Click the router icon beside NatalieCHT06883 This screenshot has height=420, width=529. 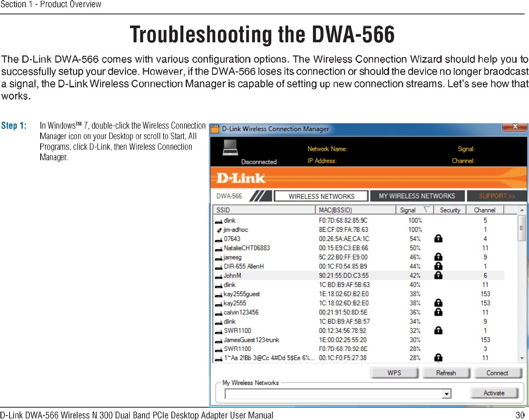(218, 249)
